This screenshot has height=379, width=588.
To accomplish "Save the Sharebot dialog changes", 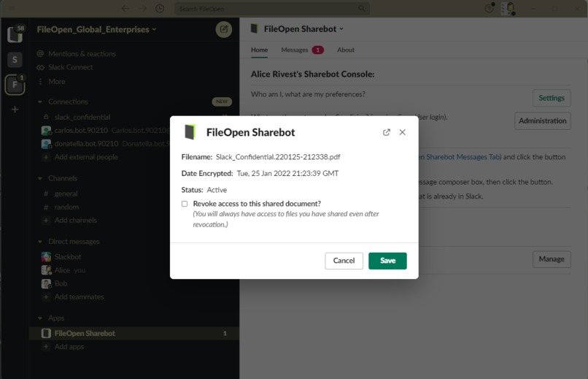I will 387,261.
